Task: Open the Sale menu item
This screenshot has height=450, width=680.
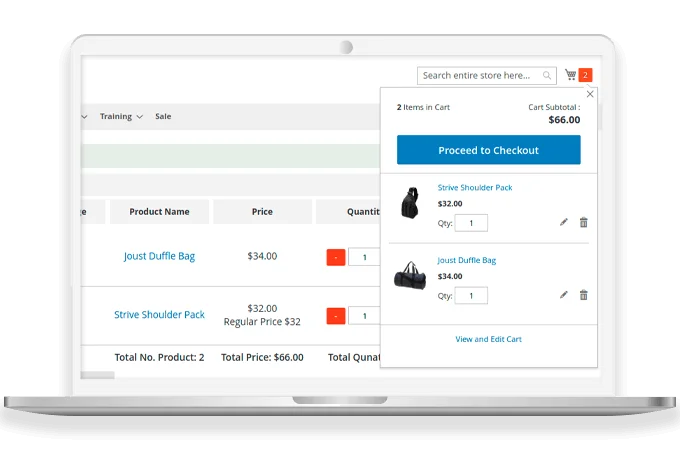Action: pyautogui.click(x=163, y=116)
